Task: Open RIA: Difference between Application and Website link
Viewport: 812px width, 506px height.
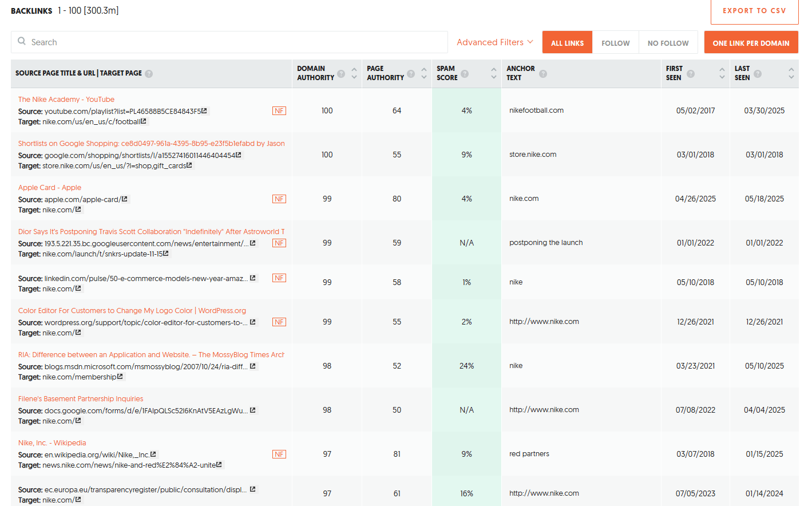Action: coord(152,355)
